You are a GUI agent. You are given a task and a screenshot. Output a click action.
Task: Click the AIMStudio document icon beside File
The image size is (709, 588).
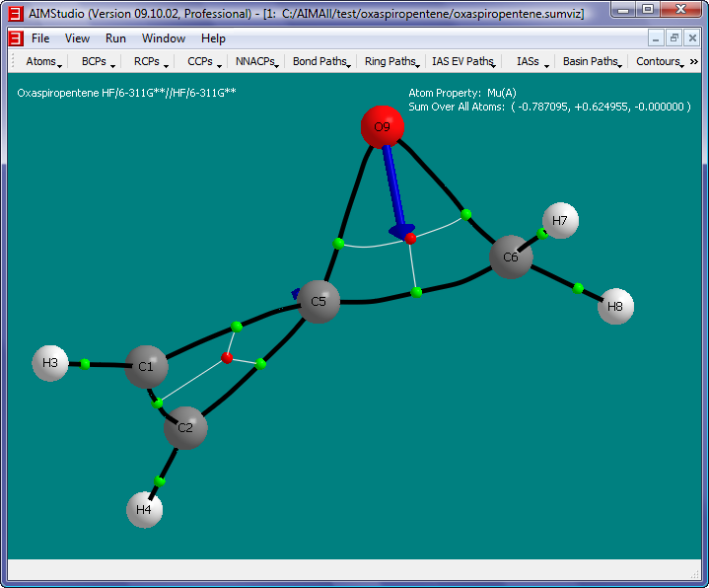(x=16, y=38)
